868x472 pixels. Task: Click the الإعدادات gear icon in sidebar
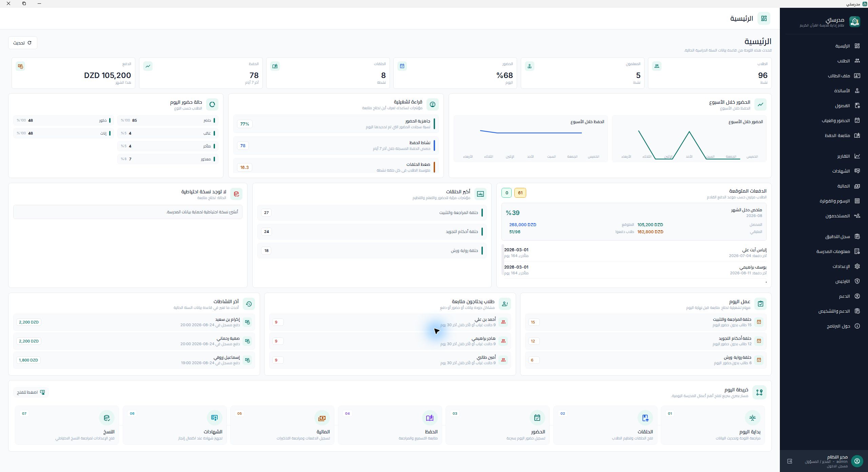[x=857, y=266]
